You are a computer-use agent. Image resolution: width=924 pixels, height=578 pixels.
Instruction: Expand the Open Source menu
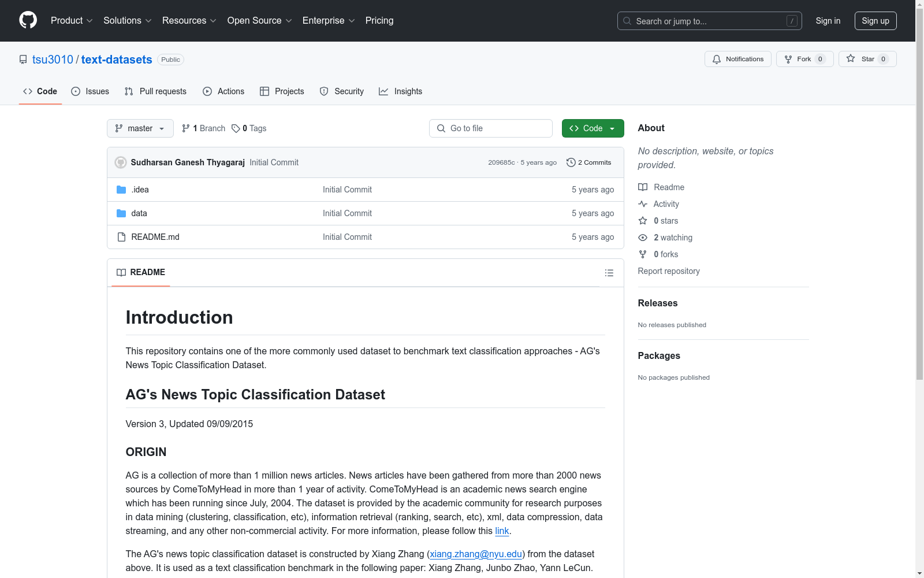pos(260,21)
